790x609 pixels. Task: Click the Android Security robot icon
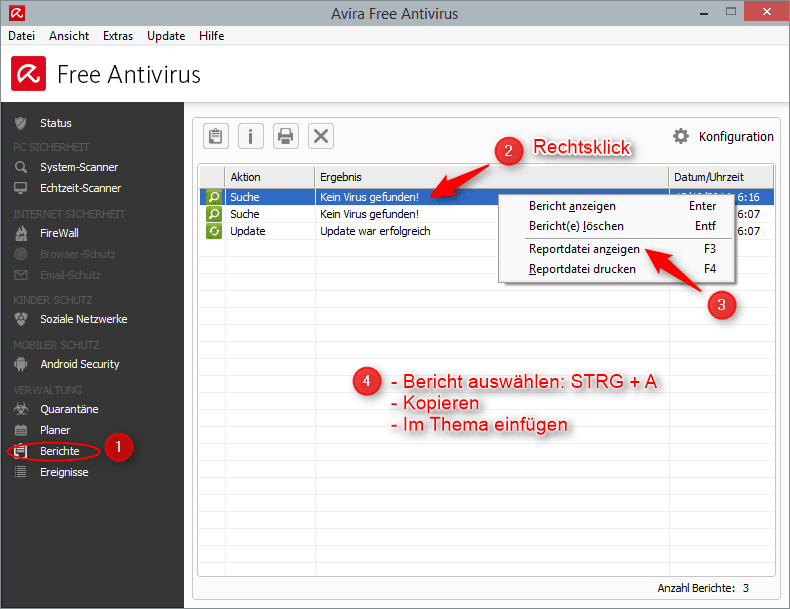[21, 364]
